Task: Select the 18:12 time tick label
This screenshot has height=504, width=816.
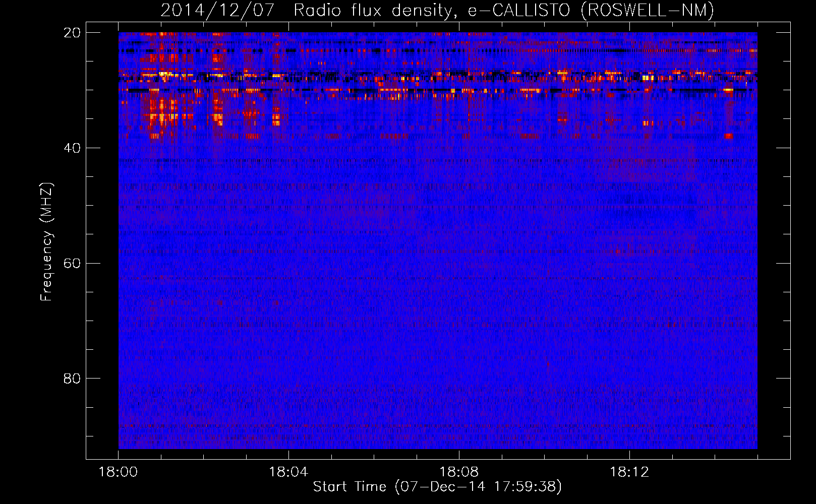Action: pos(629,472)
